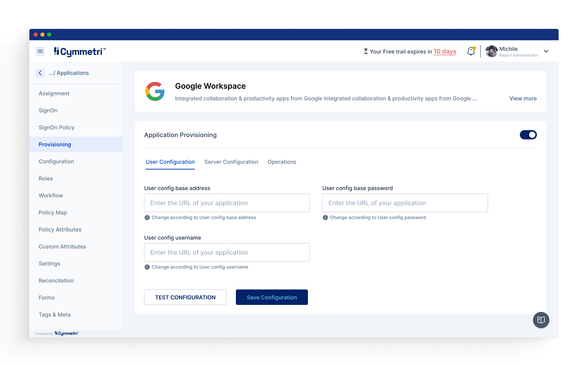Click info icon under password field
Screen dimensions: 588x366
pos(325,217)
